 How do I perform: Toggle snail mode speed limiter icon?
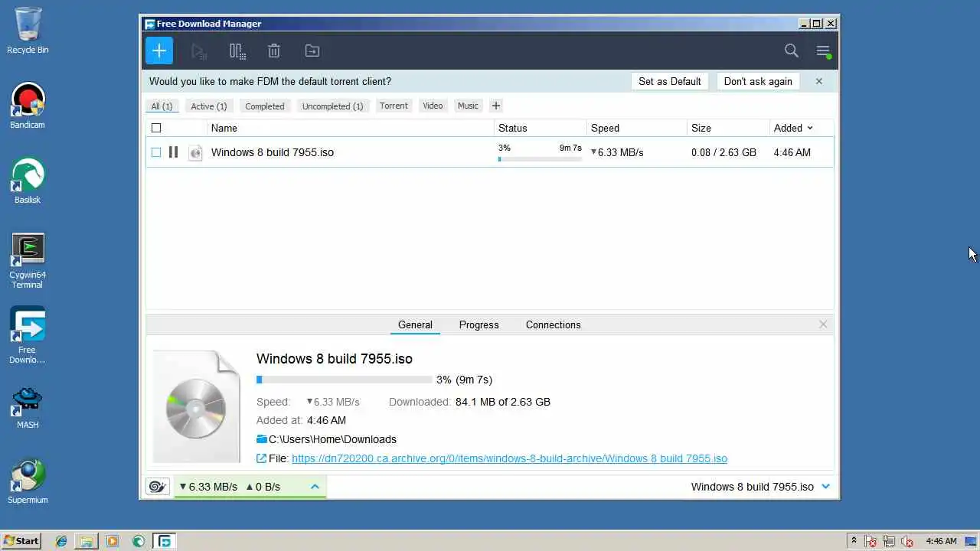point(158,487)
